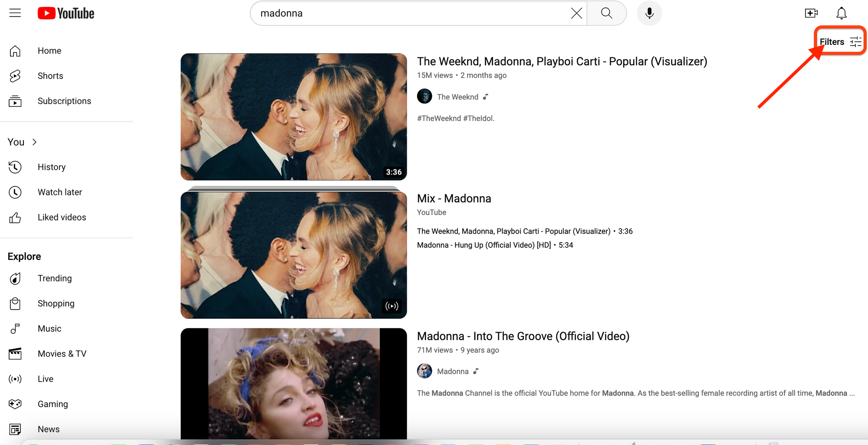Click the '71M views' text
The height and width of the screenshot is (445, 868).
[x=435, y=350]
